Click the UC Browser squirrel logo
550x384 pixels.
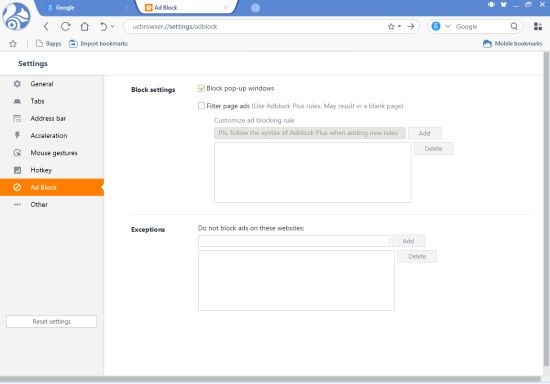point(16,16)
